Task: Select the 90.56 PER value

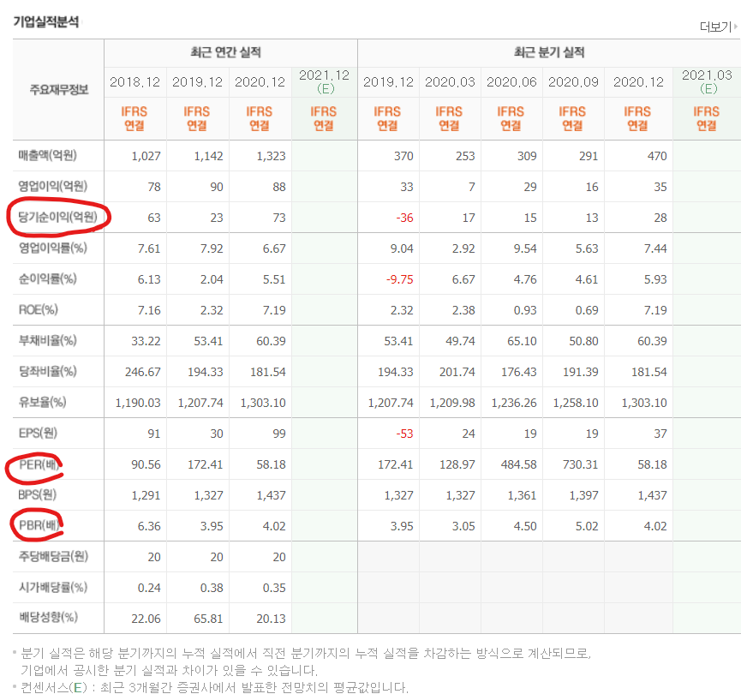Action: tap(146, 464)
